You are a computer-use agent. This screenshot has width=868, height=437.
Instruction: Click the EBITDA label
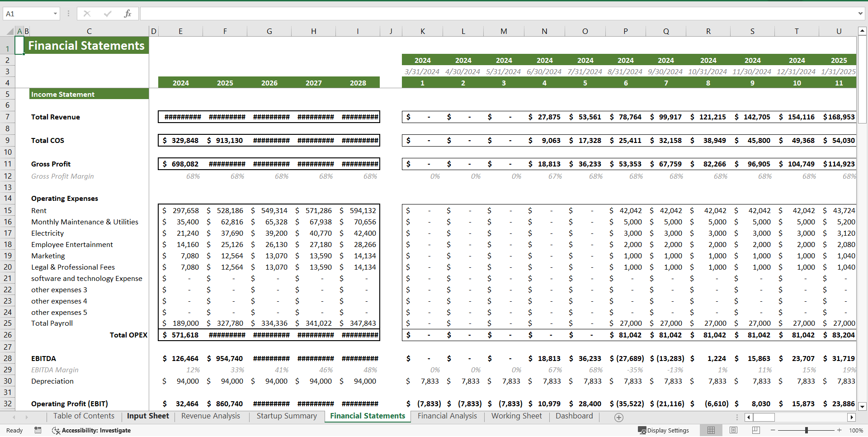(43, 359)
